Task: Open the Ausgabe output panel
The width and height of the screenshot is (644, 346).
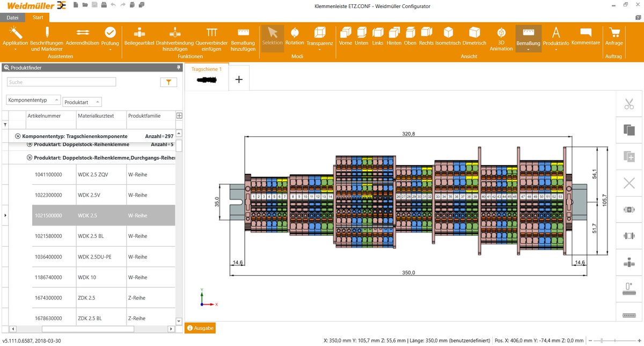Action: click(x=200, y=328)
